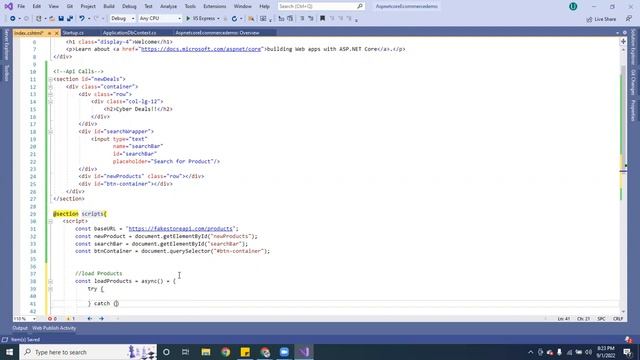This screenshot has width=640, height=360.
Task: Click the New Item toolbar icon
Action: tap(39, 19)
